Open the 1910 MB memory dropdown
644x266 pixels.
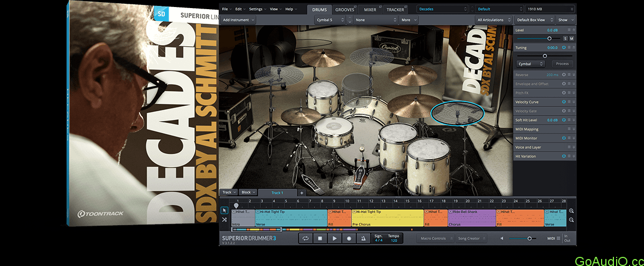coord(551,9)
